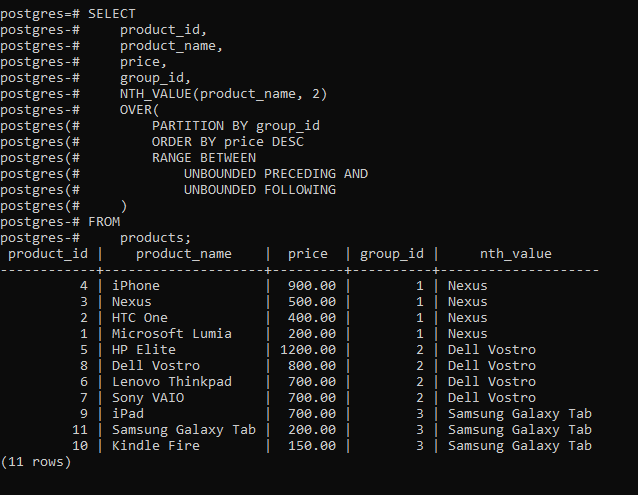Click the product_name column header
Screen dimensions: 638x495
click(x=184, y=254)
